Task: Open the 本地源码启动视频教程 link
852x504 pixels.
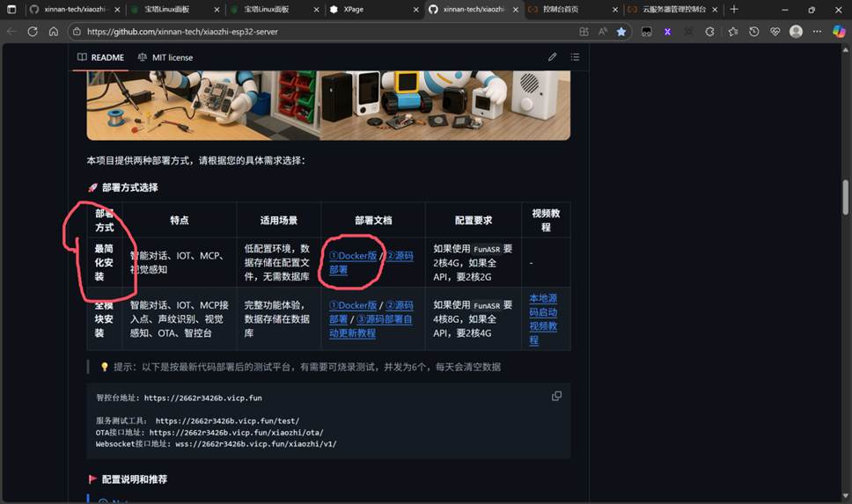Action: 542,312
